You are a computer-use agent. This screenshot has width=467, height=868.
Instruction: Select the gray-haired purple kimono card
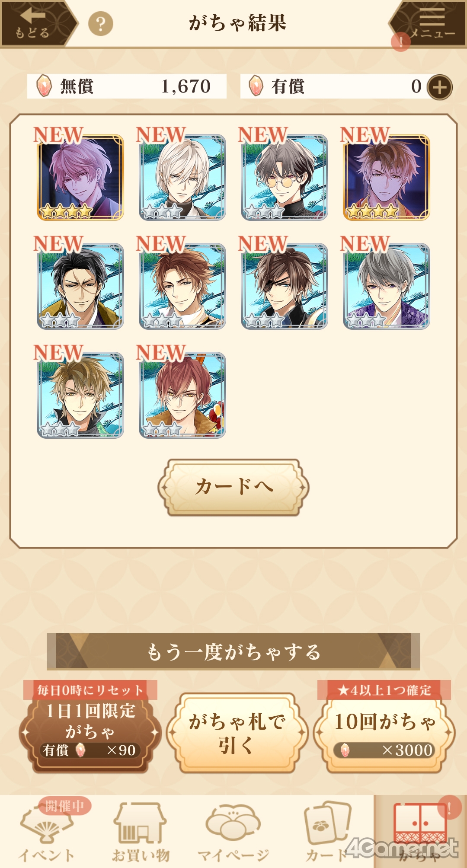pyautogui.click(x=387, y=286)
